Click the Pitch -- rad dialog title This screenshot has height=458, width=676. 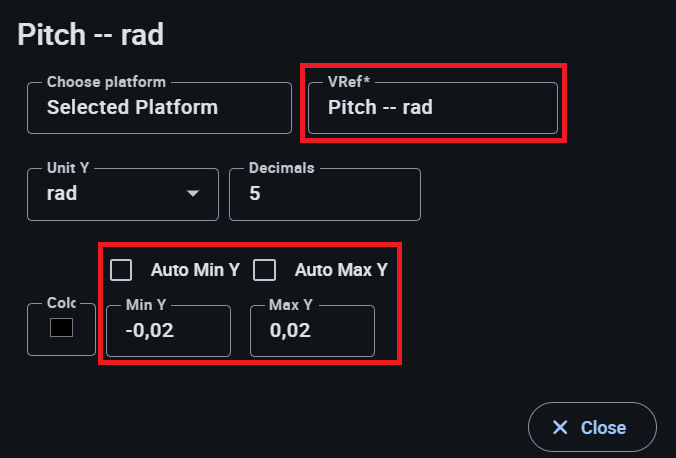[x=91, y=35]
